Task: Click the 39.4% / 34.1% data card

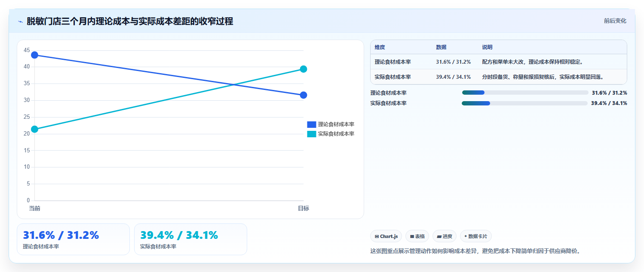Action: click(190, 239)
